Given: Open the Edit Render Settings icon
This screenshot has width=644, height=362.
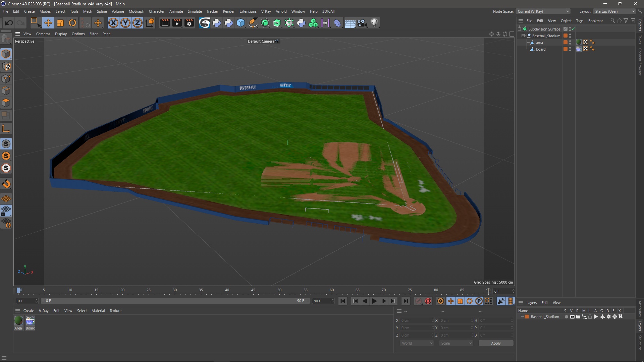Looking at the screenshot, I should [x=189, y=23].
